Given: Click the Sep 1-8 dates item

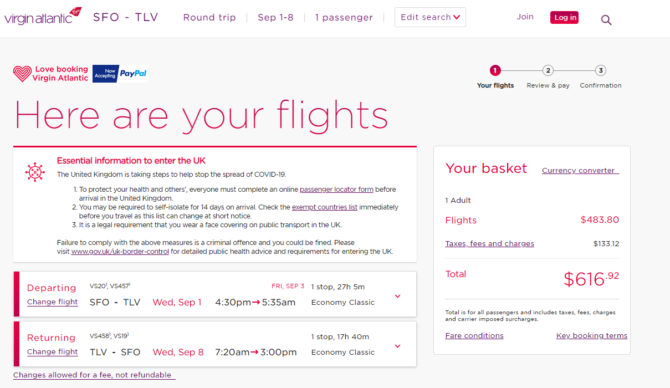Looking at the screenshot, I should click(276, 18).
